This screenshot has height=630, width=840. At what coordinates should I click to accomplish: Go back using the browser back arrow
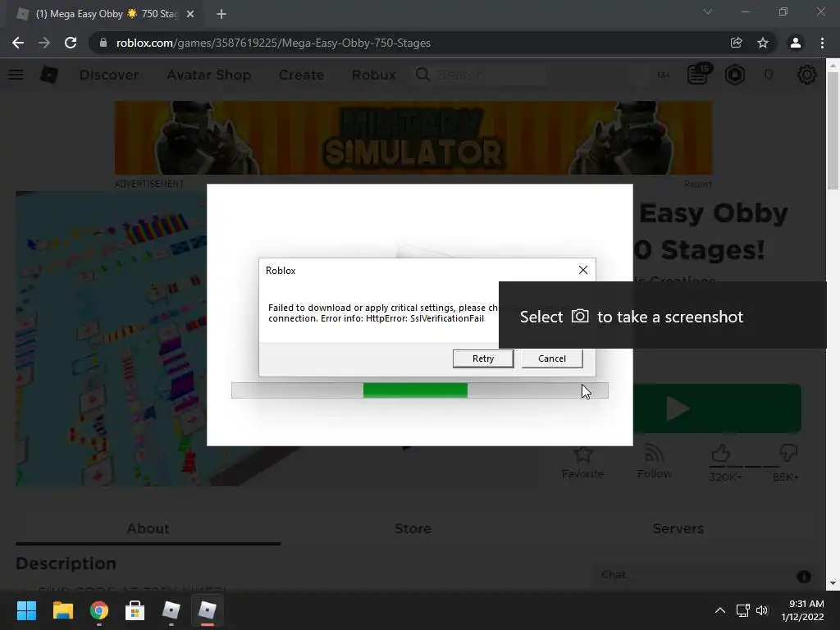click(18, 43)
